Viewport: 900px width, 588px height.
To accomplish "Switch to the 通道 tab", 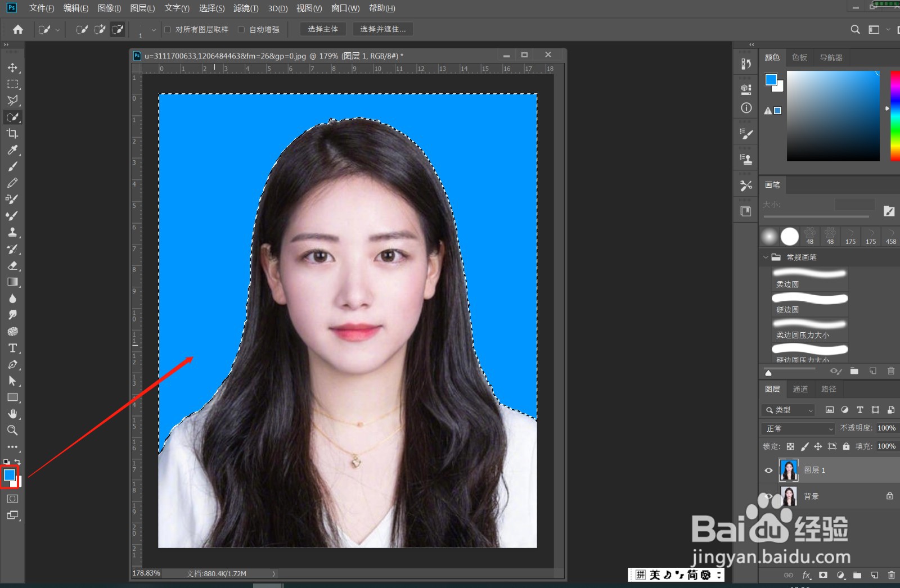I will coord(800,389).
